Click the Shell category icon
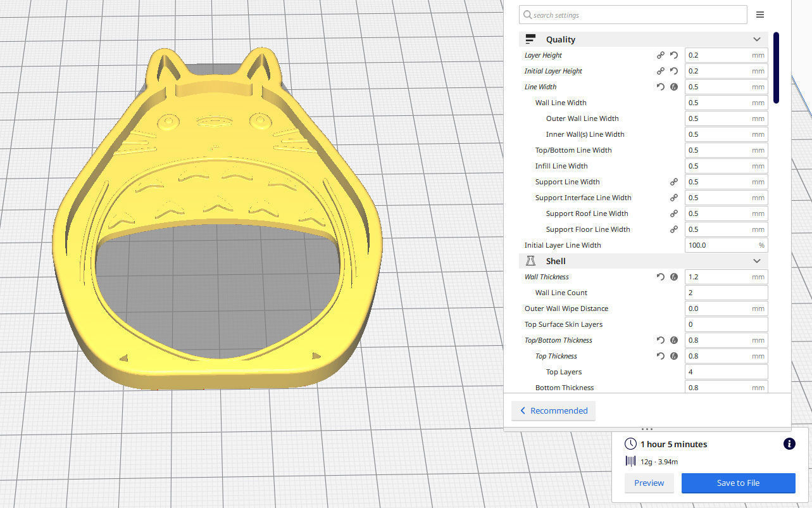The height and width of the screenshot is (508, 812). (530, 261)
